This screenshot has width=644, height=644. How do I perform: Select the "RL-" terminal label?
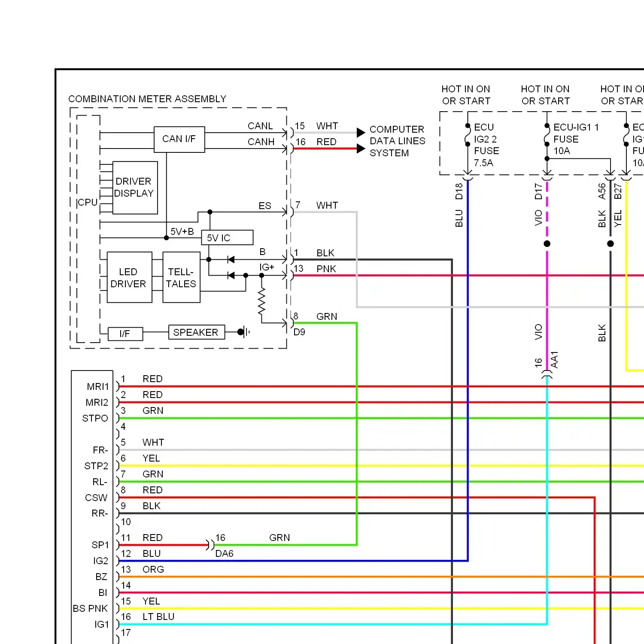pos(100,482)
